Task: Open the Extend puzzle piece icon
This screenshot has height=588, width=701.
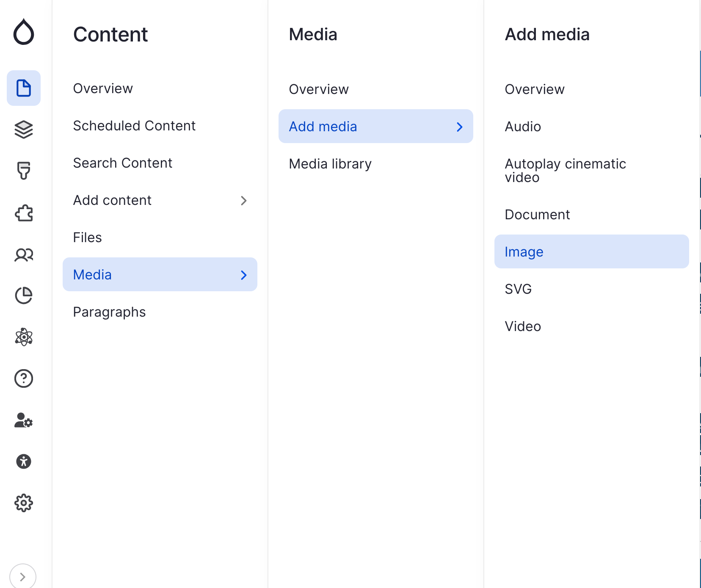Action: [x=24, y=213]
